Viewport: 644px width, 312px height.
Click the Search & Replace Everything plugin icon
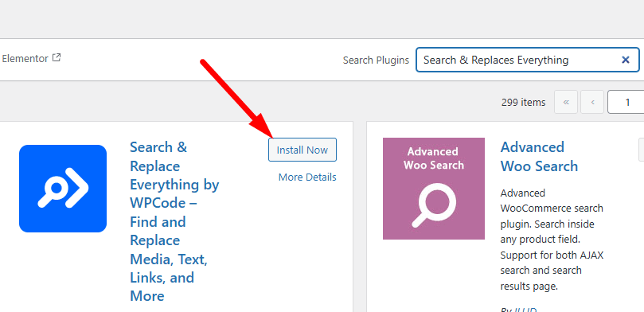tap(63, 189)
